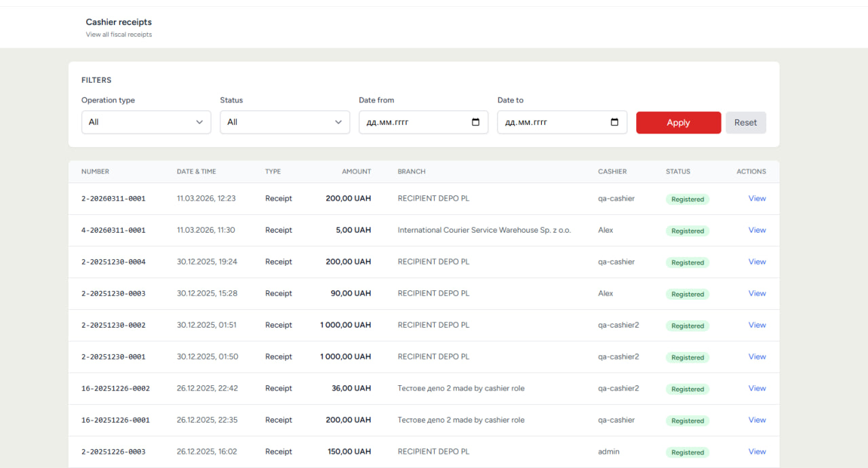Image resolution: width=868 pixels, height=468 pixels.
Task: Click the View all fiscal receipts subtitle
Action: (119, 35)
